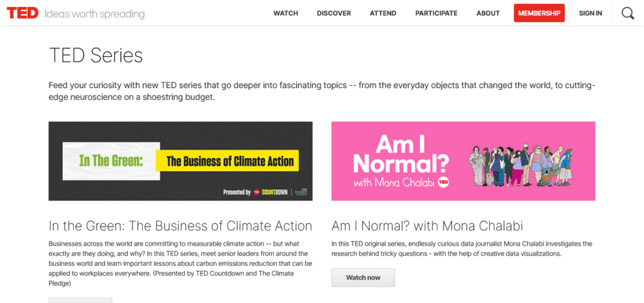644x303 pixels.
Task: Click the TED logo in header
Action: pyautogui.click(x=23, y=13)
